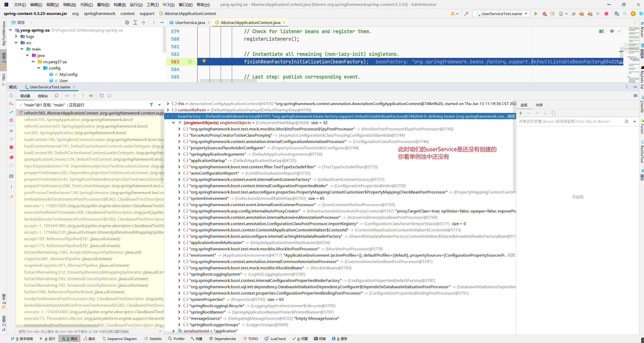Viewport: 644px width, 343px height.
Task: Open the VCS(S) menu
Action: pyautogui.click(x=169, y=5)
